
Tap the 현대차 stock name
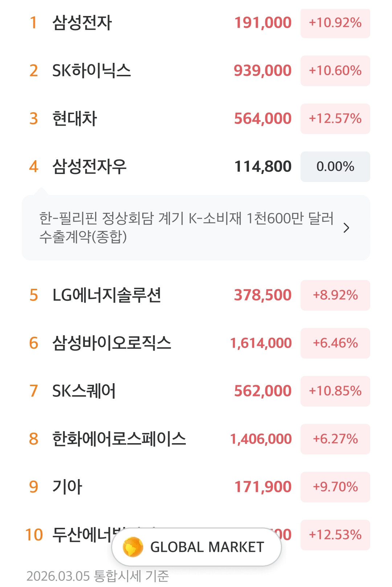tap(75, 118)
